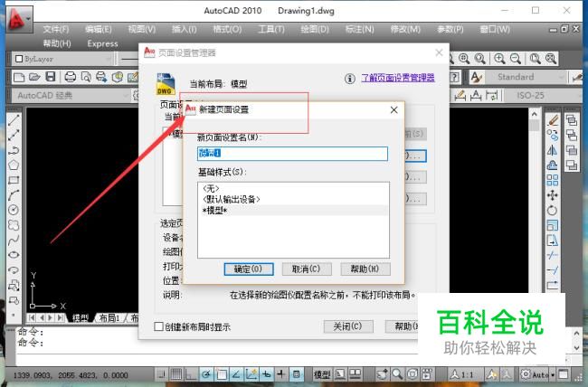Open the AutoCAD 经典 workspace dropdown
588x387 pixels.
(71, 96)
